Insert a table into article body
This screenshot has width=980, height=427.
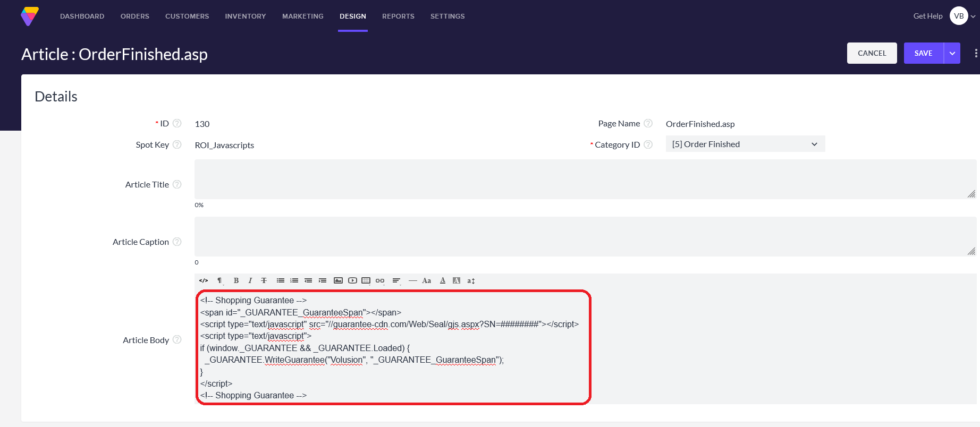pyautogui.click(x=366, y=280)
